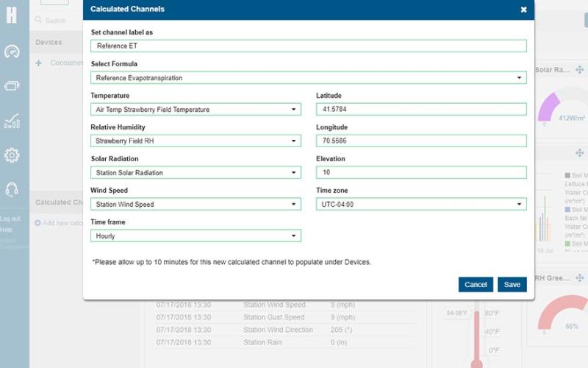The height and width of the screenshot is (368, 588).
Task: Click the headset support icon
Action: 11,190
